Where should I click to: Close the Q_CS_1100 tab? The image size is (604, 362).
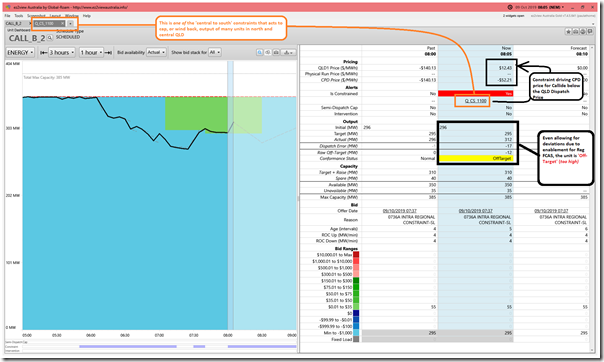click(63, 23)
